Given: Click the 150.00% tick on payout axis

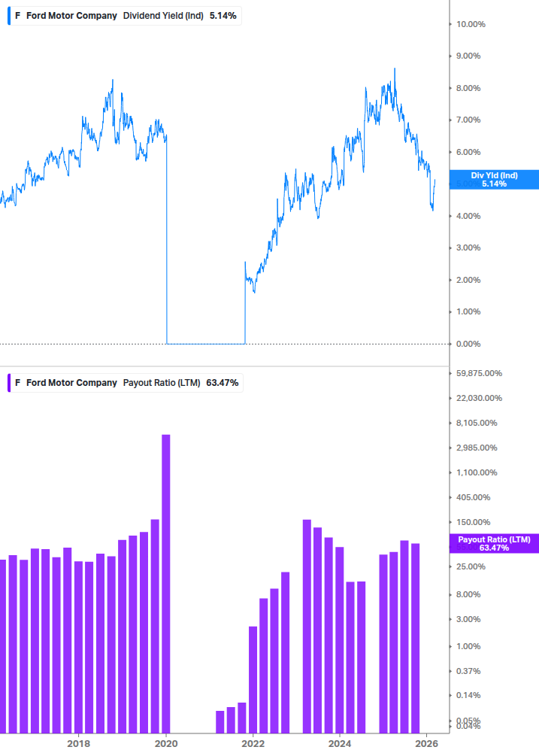Looking at the screenshot, I should point(473,522).
